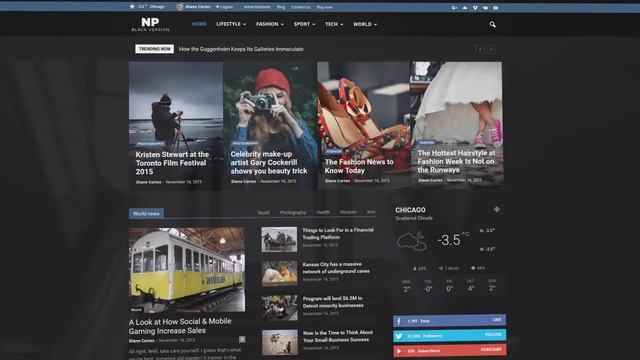Open Small-Business Success article thumbnail

(280, 342)
